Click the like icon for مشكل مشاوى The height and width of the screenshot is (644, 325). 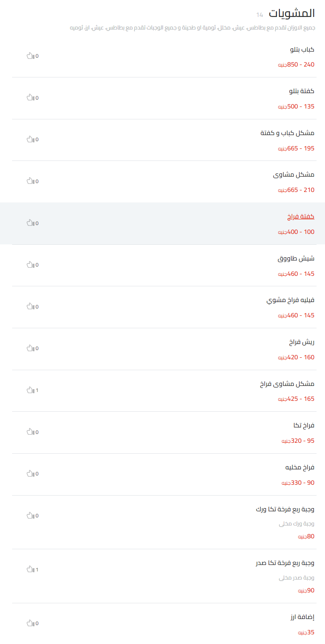point(31,181)
